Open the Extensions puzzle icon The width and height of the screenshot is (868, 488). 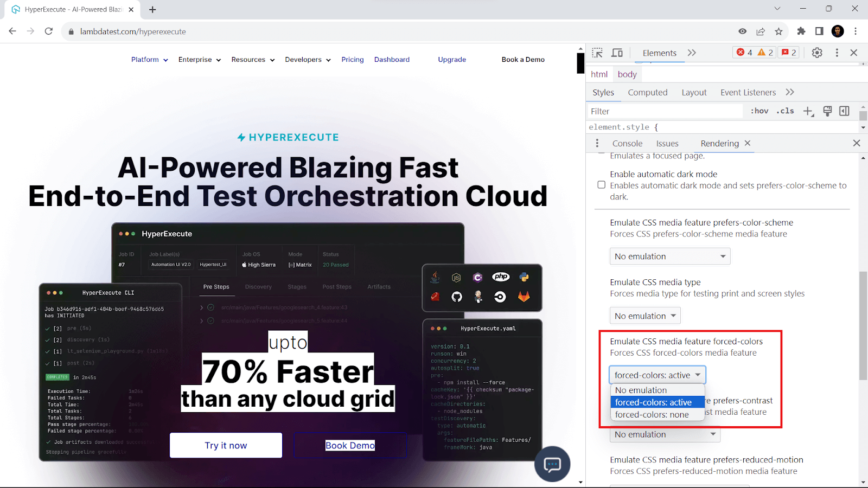(x=801, y=31)
